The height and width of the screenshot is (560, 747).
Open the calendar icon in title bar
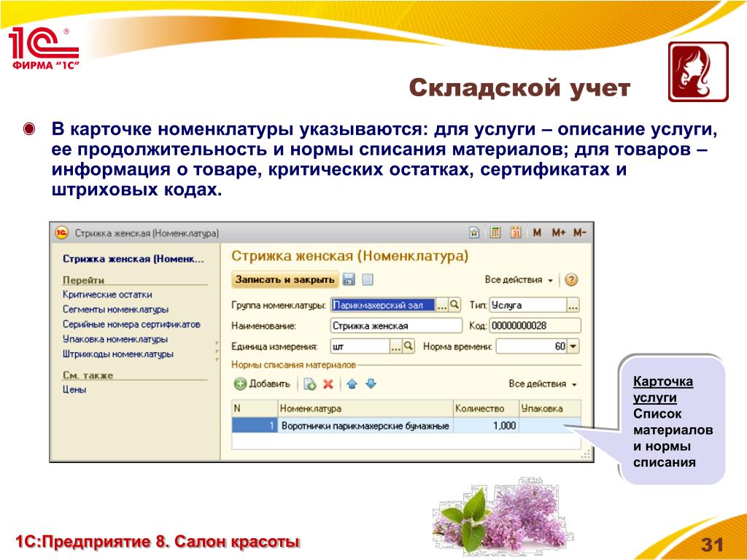516,233
